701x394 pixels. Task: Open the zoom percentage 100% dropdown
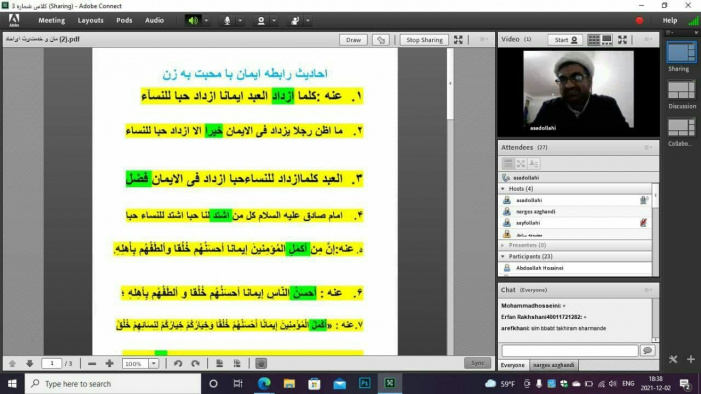click(153, 364)
